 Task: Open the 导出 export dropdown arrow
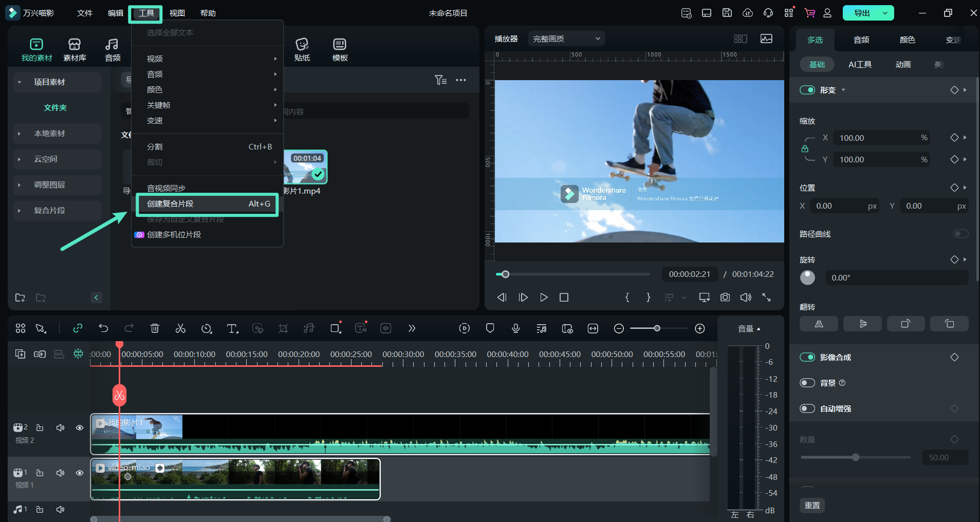(x=885, y=13)
